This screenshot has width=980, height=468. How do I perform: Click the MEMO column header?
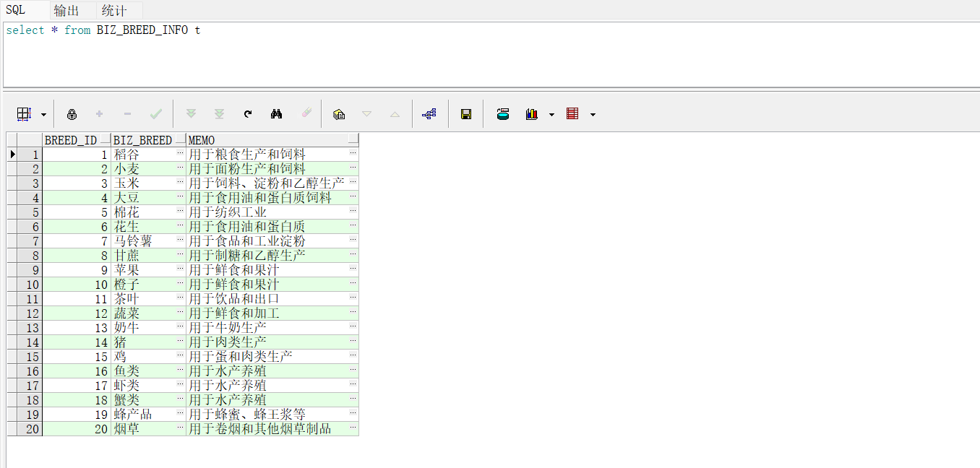point(266,140)
